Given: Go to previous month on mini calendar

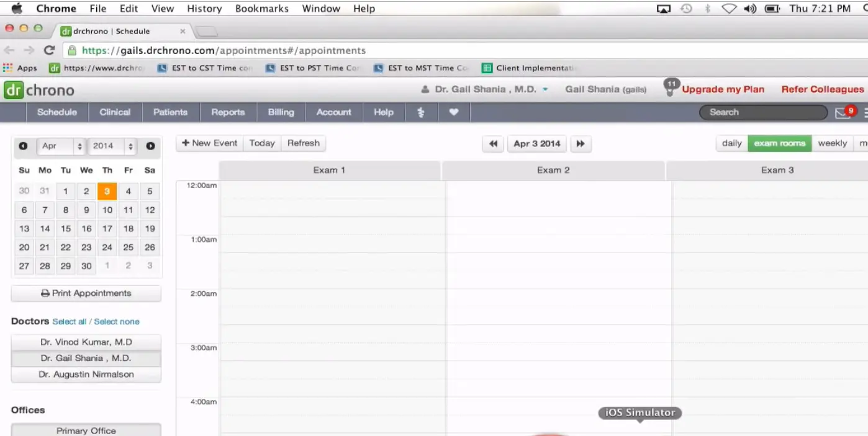Looking at the screenshot, I should pyautogui.click(x=23, y=146).
